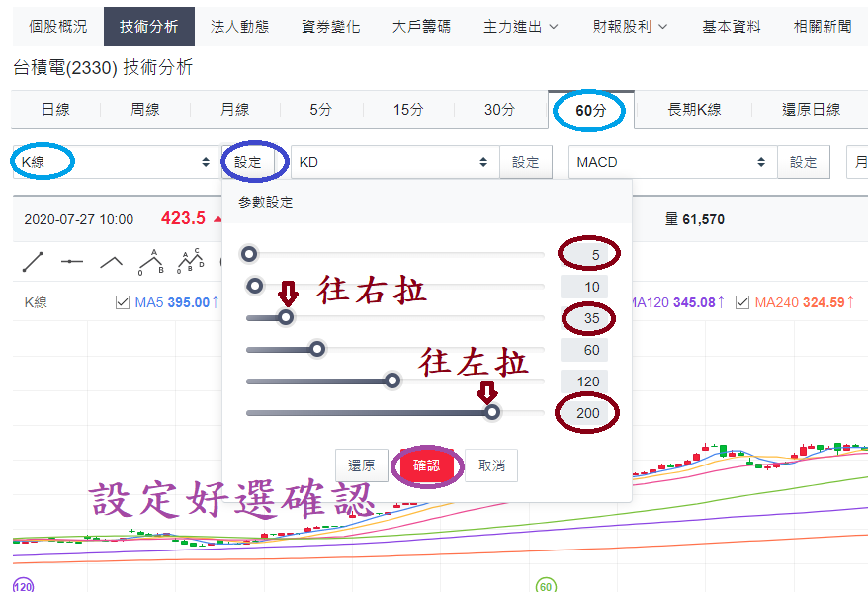Expand the 財報股利 menu

coord(630,27)
